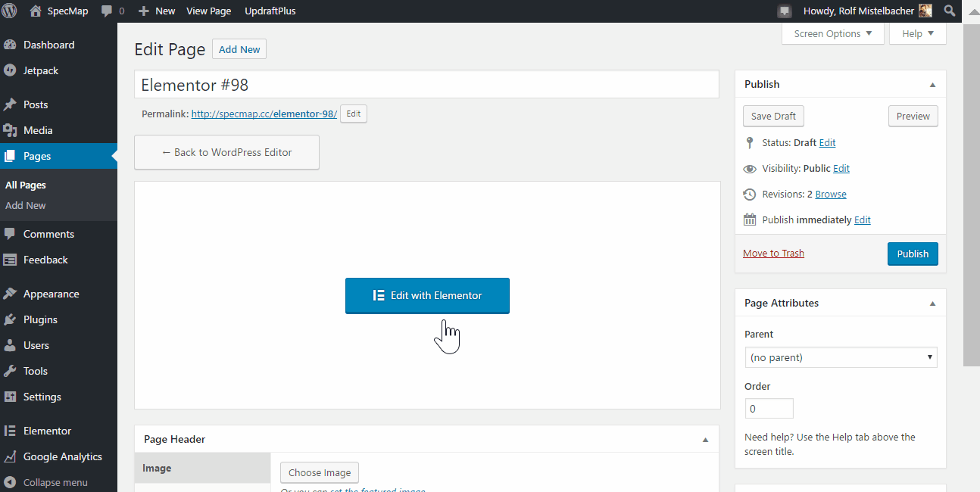
Task: Click the blue Publish button
Action: pyautogui.click(x=913, y=254)
